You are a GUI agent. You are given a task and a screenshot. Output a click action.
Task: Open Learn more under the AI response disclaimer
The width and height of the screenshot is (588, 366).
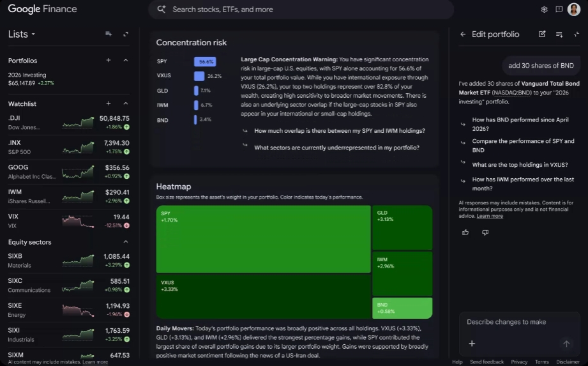click(x=490, y=216)
